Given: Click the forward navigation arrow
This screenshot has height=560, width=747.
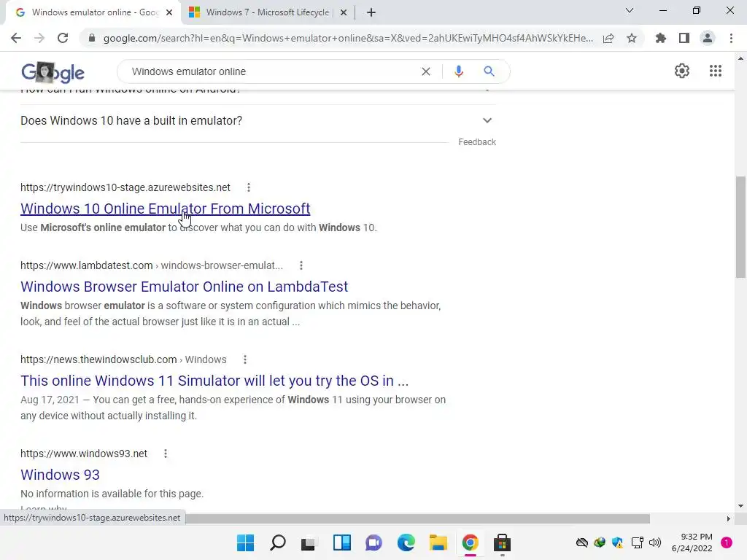Looking at the screenshot, I should tap(39, 38).
